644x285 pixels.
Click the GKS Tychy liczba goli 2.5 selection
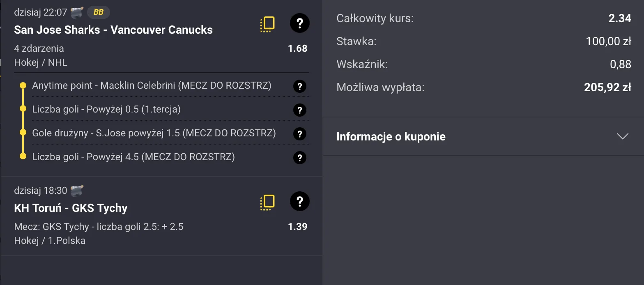99,227
